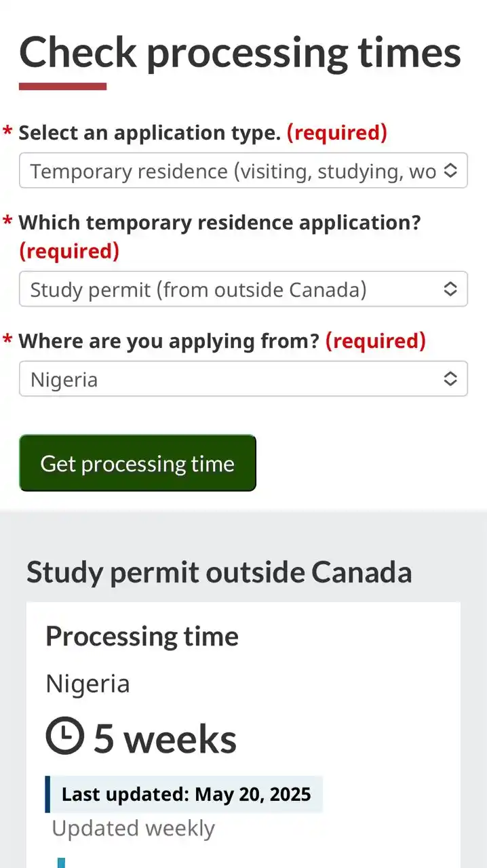Click the 5 weeks result text
The image size is (487, 868).
(x=165, y=738)
